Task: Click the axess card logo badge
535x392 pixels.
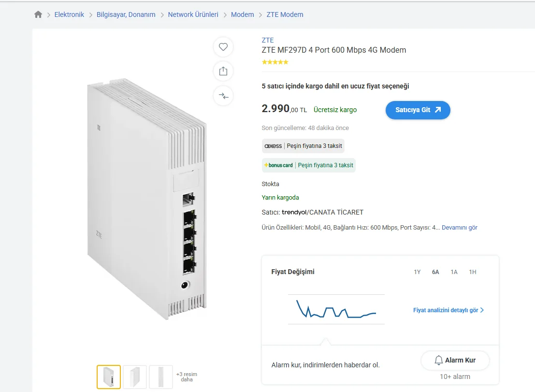Action: [273, 145]
